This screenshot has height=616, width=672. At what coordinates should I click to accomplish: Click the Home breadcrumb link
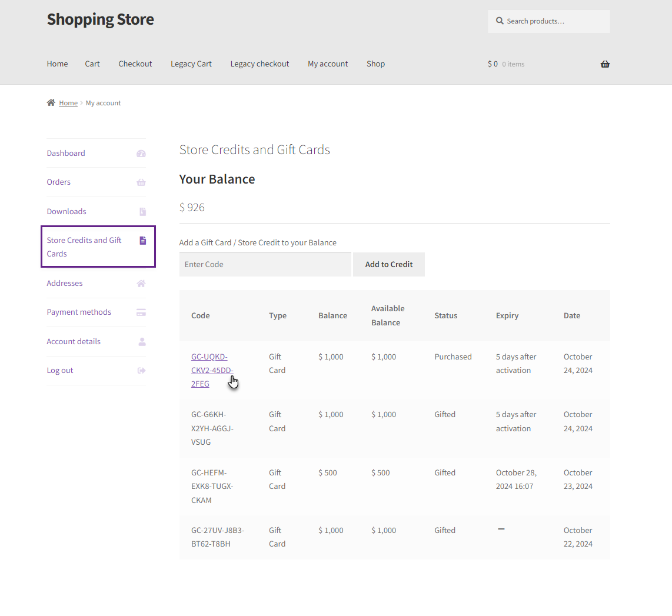[x=68, y=103]
